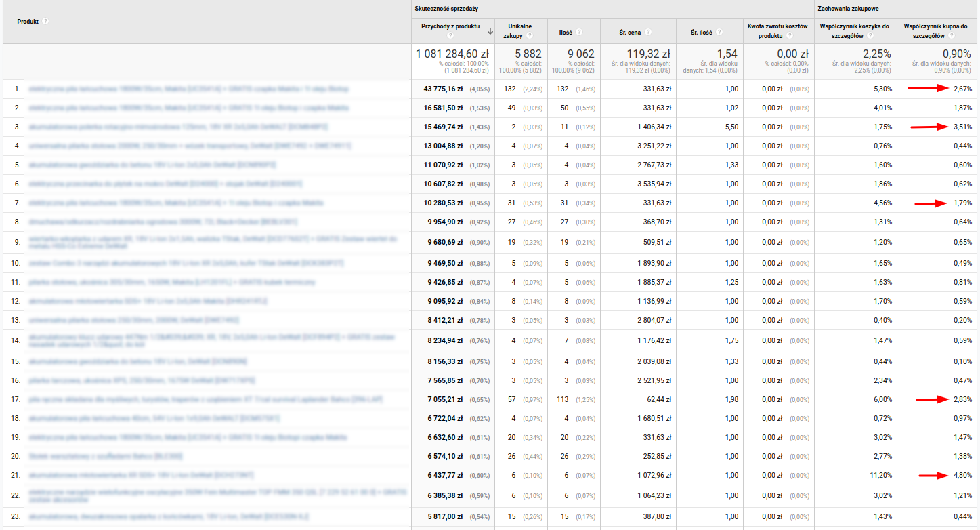This screenshot has width=980, height=530.
Task: Click buy-to-detail rate 2,83%
Action: tap(962, 400)
